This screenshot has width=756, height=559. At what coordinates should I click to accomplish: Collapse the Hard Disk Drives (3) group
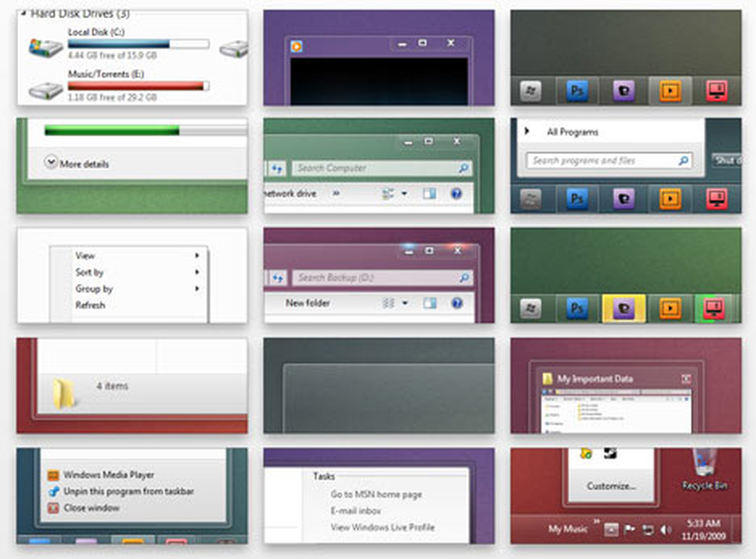tap(23, 14)
